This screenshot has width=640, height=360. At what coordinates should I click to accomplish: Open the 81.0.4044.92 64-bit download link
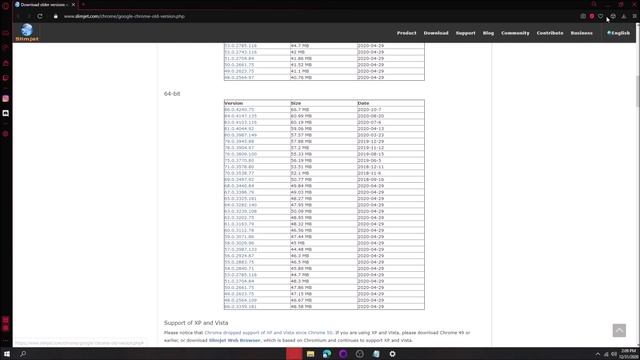(239, 129)
